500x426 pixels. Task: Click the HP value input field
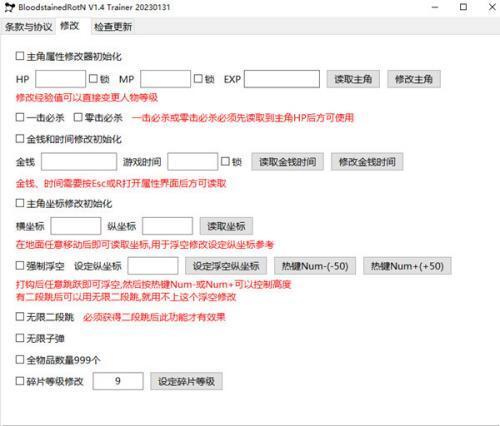(60, 79)
